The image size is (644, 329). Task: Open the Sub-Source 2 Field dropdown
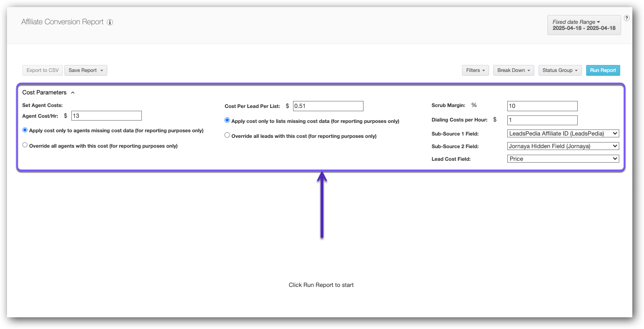pyautogui.click(x=563, y=146)
